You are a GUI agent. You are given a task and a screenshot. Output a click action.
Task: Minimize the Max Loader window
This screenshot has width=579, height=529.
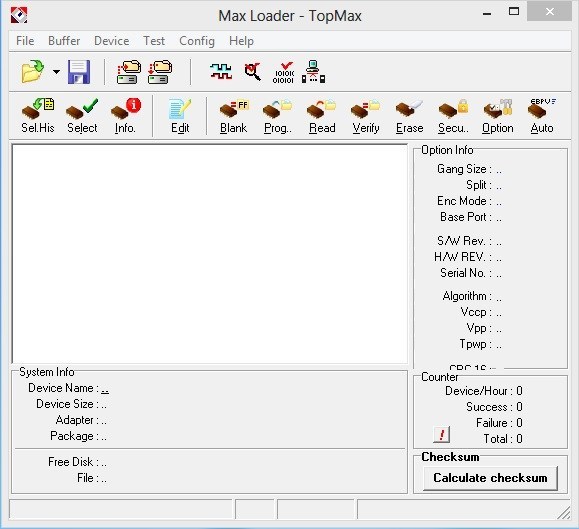point(487,14)
